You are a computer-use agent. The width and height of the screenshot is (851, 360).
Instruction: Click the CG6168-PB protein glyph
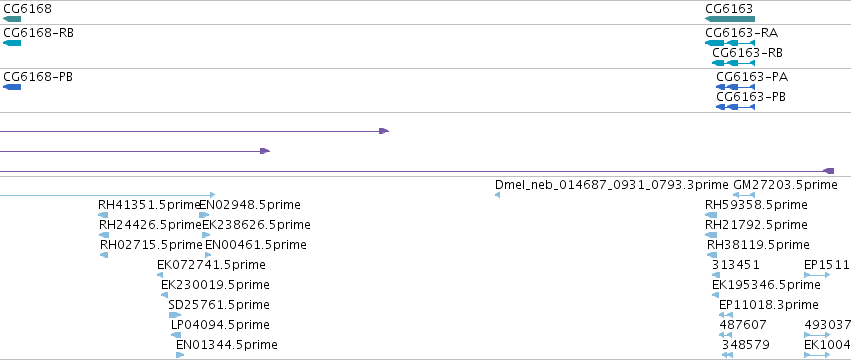pyautogui.click(x=12, y=87)
